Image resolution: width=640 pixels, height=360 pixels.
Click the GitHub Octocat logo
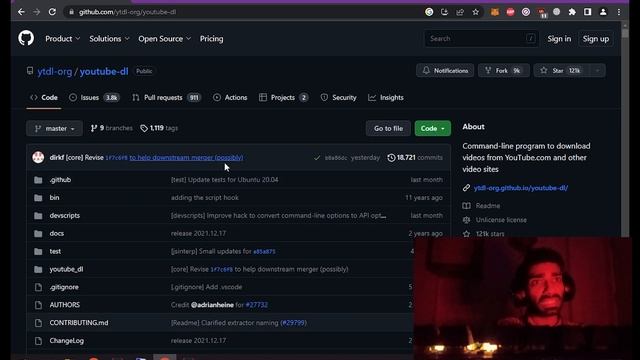(x=26, y=38)
